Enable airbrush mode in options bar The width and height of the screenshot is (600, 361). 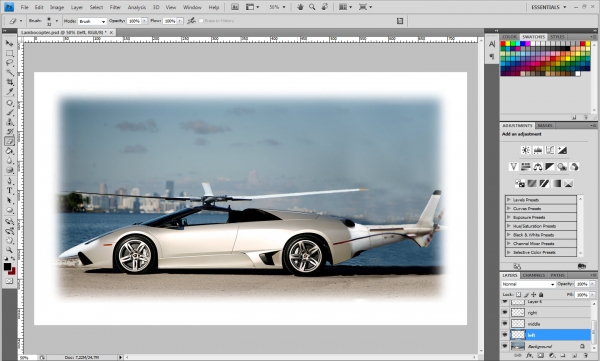[191, 21]
